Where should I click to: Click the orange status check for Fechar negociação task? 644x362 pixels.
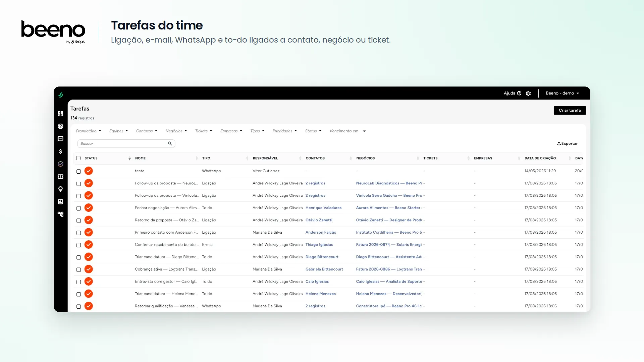pyautogui.click(x=89, y=208)
